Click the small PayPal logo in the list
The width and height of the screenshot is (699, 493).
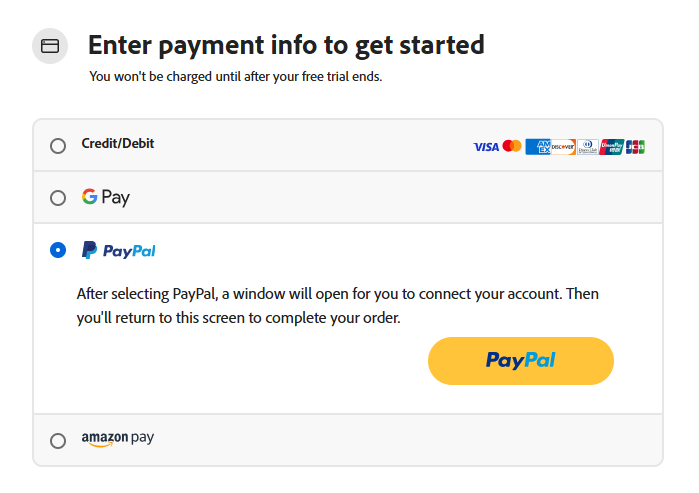119,251
